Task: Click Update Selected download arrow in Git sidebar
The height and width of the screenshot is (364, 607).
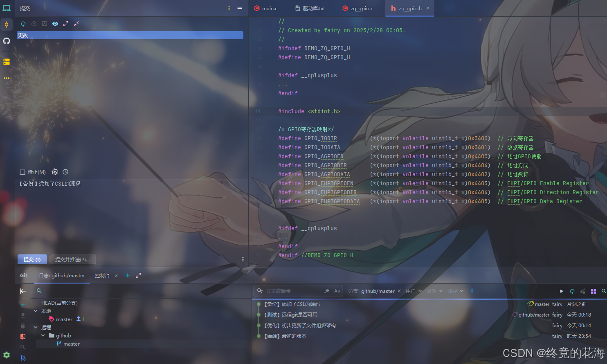Action: click(x=23, y=315)
